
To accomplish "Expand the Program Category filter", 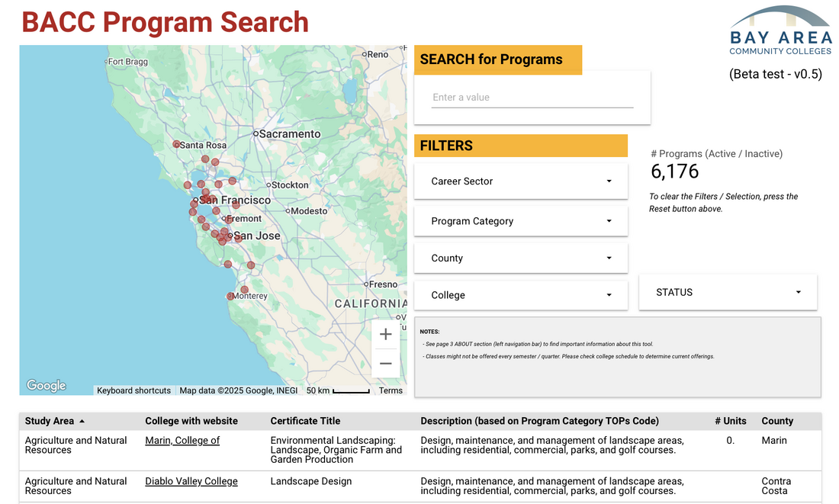I will coord(520,221).
